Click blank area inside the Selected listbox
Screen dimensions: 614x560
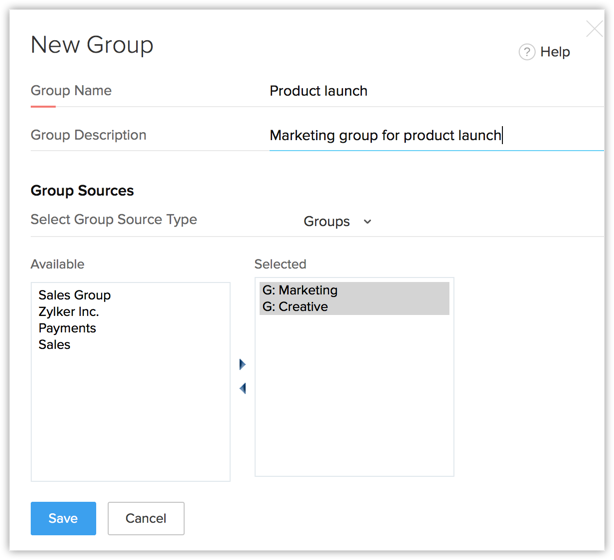[x=354, y=400]
